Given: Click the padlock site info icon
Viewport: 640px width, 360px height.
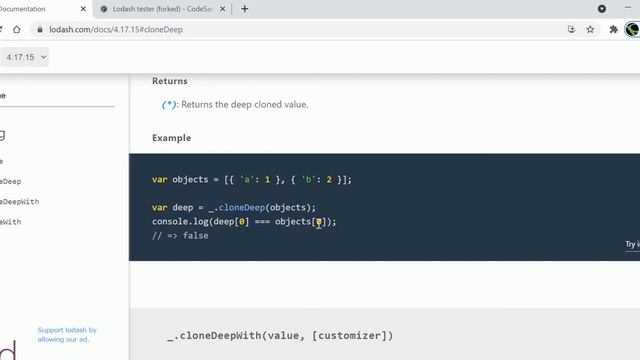Looking at the screenshot, I should tap(40, 29).
